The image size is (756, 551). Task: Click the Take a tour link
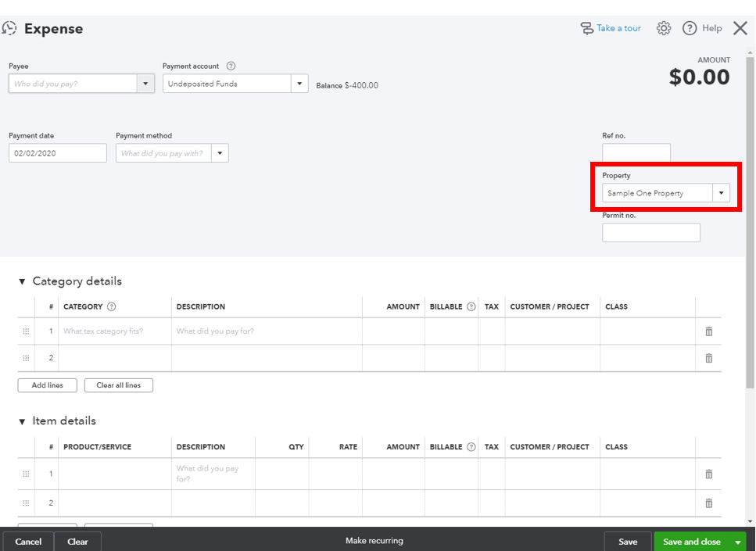[618, 28]
